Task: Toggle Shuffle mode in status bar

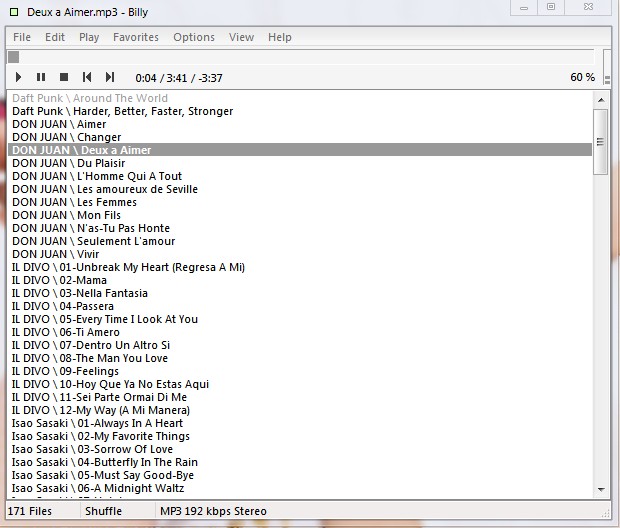Action: (x=103, y=511)
